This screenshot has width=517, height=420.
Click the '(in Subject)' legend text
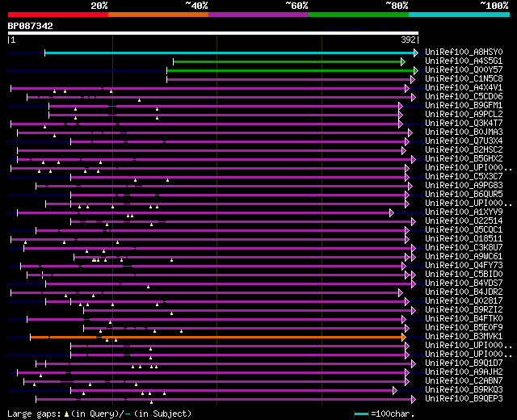click(x=162, y=414)
